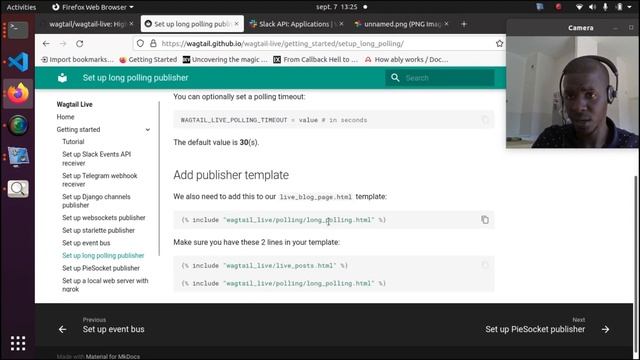Open Set up a local web server link
Image resolution: width=640 pixels, height=360 pixels.
point(105,285)
